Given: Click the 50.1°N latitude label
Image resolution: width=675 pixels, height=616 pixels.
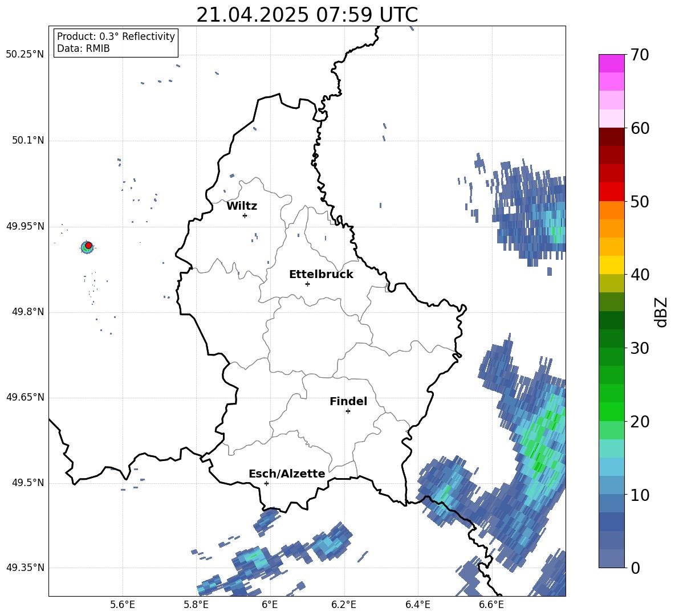Looking at the screenshot, I should (x=28, y=141).
